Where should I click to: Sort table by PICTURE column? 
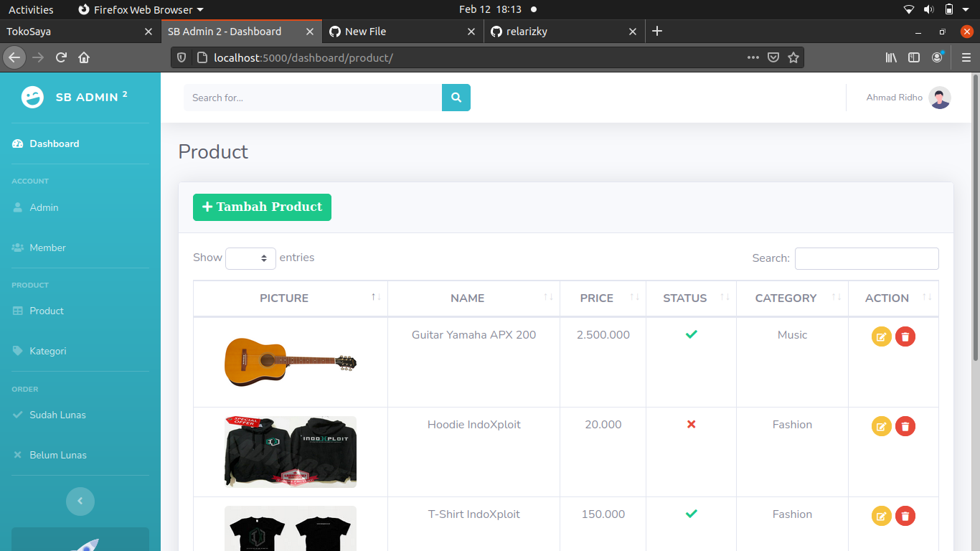click(291, 298)
